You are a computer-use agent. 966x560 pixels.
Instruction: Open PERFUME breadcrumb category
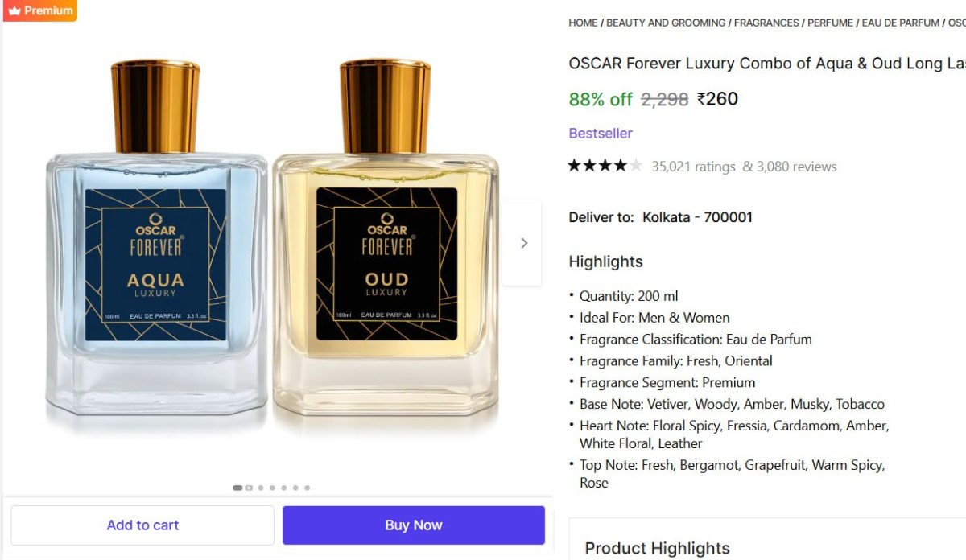pos(830,23)
